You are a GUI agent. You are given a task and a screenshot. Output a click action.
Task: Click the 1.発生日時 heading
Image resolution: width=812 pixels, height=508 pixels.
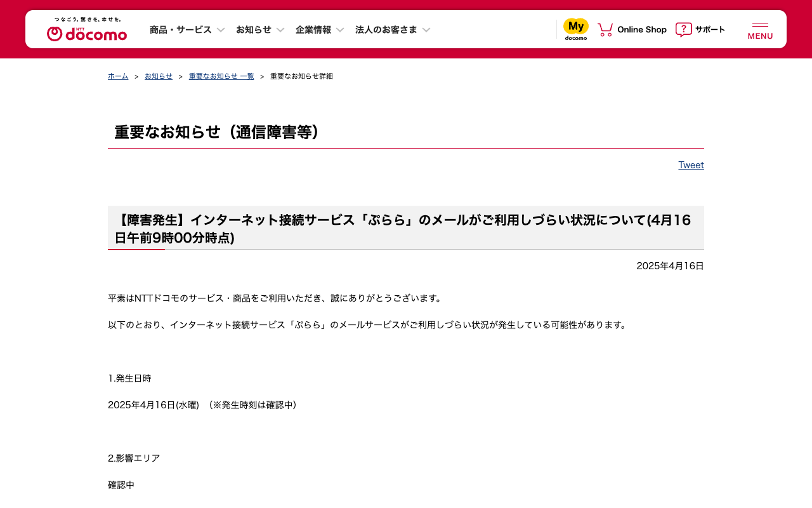pyautogui.click(x=129, y=378)
